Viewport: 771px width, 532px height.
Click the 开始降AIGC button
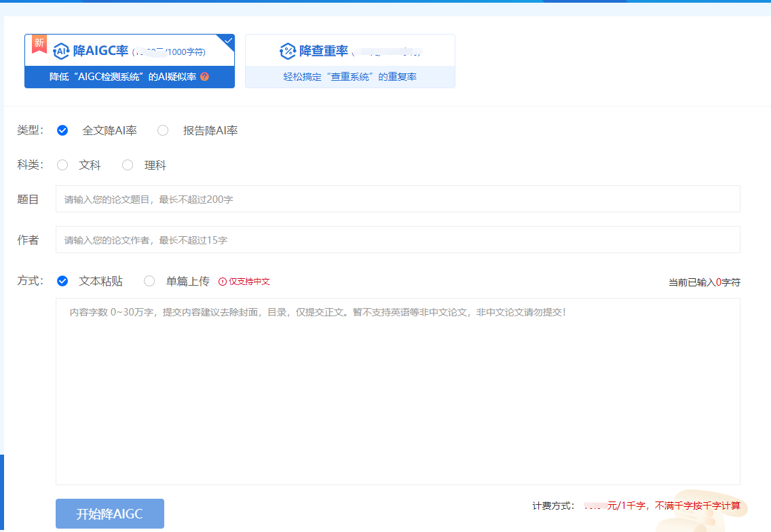point(110,514)
